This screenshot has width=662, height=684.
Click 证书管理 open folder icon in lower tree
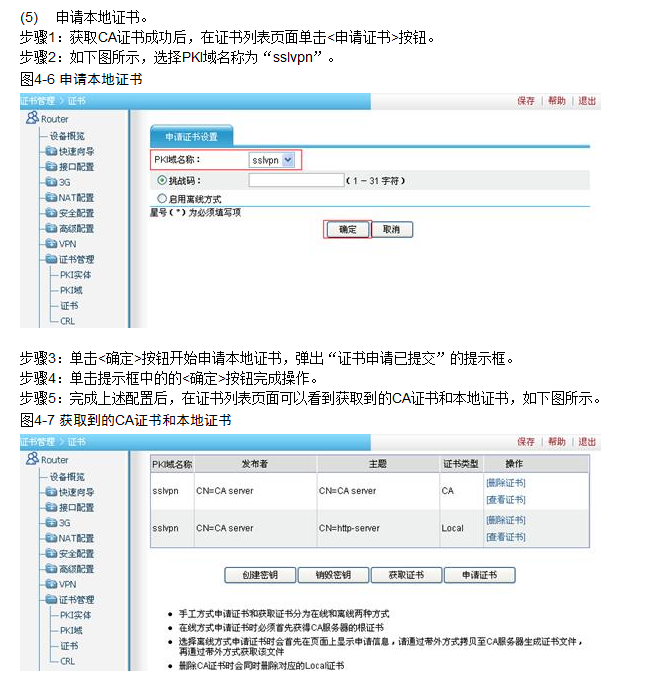click(x=51, y=599)
